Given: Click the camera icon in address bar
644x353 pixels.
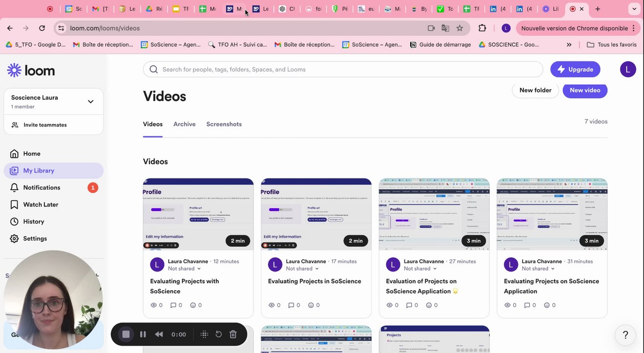Looking at the screenshot, I should point(431,28).
